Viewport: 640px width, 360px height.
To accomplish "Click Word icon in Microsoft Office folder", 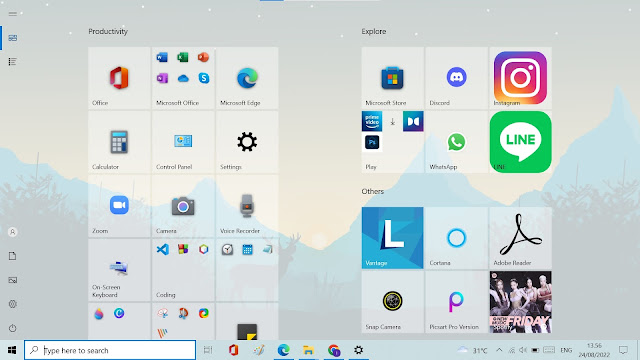I will click(162, 57).
